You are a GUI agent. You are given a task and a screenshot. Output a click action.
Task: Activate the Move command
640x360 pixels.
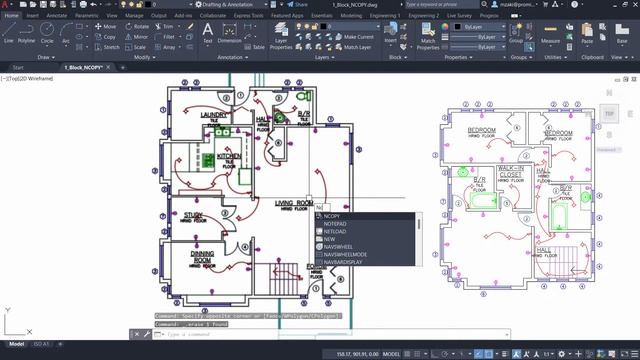point(106,27)
